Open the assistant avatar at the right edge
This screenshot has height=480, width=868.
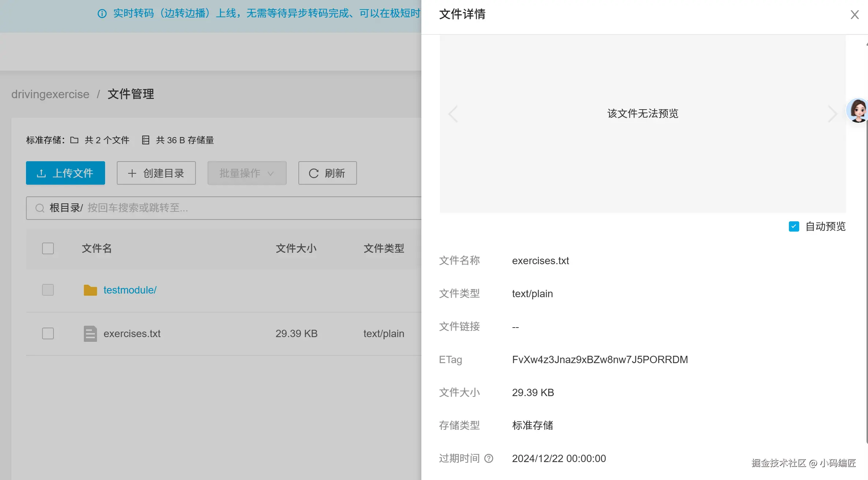pos(858,110)
